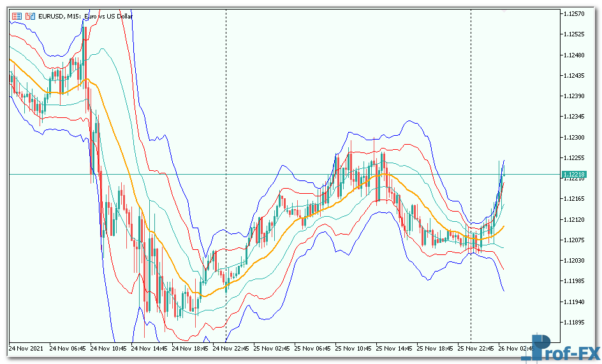Select the current price label 1.12218
The width and height of the screenshot is (602, 364).
pyautogui.click(x=574, y=174)
